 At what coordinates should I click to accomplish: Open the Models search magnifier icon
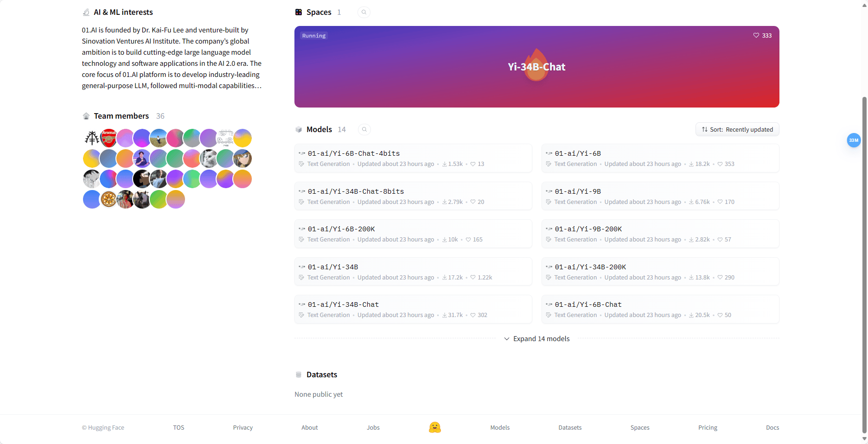364,129
